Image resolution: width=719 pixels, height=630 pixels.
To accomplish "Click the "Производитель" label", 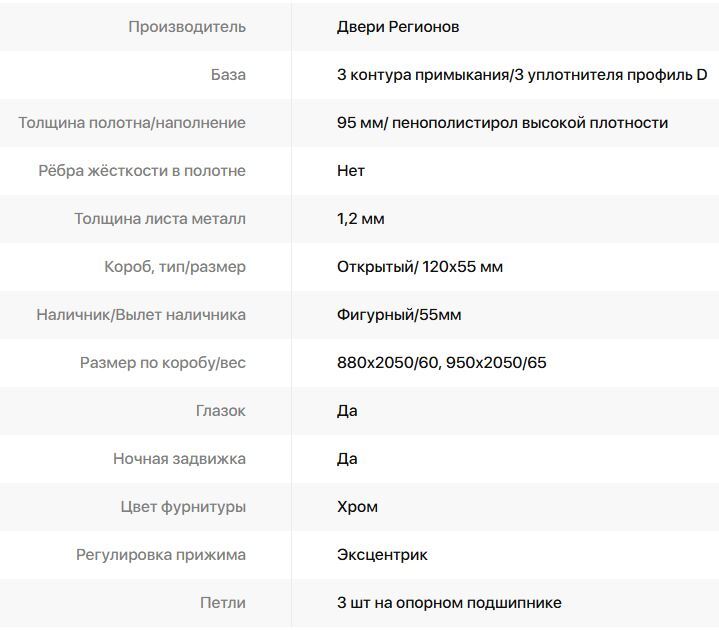I will [186, 27].
